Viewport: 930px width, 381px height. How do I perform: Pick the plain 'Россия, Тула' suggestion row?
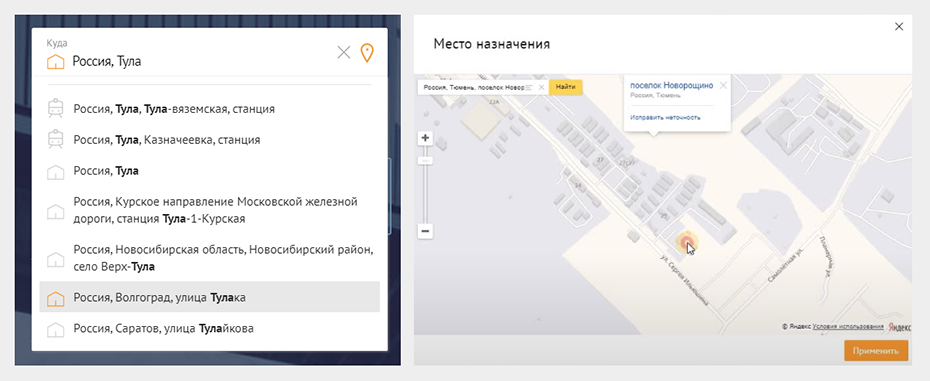tap(209, 171)
